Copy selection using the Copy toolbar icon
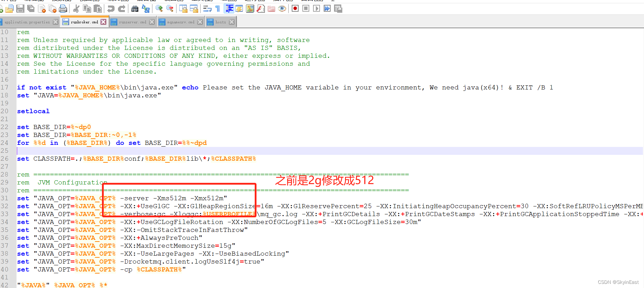This screenshot has height=288, width=644. tap(87, 9)
